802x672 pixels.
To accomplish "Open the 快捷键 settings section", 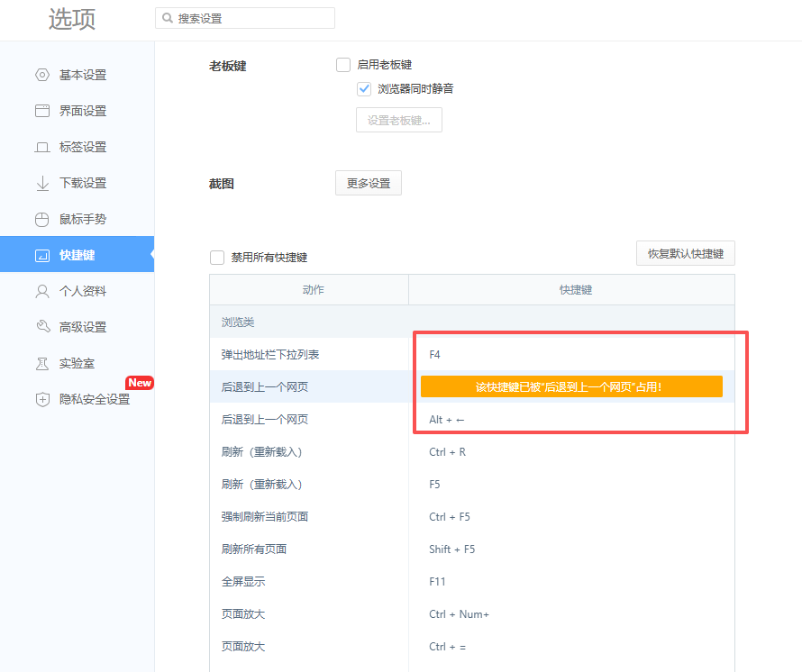I will [x=77, y=255].
